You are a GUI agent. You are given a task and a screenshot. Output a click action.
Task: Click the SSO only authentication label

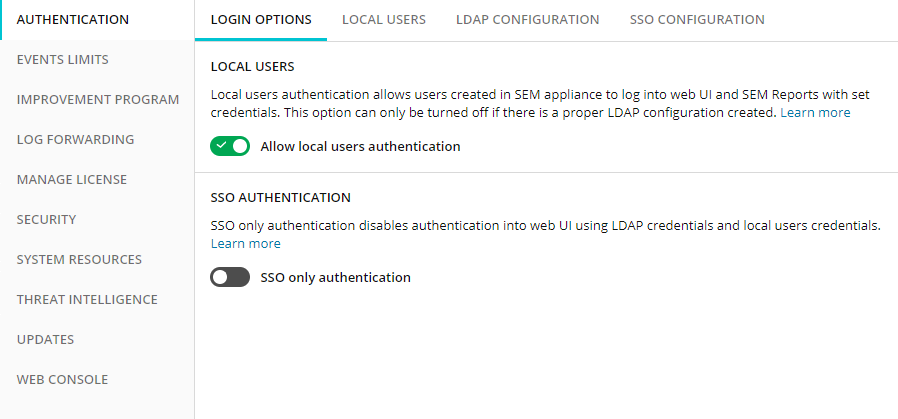pyautogui.click(x=336, y=278)
